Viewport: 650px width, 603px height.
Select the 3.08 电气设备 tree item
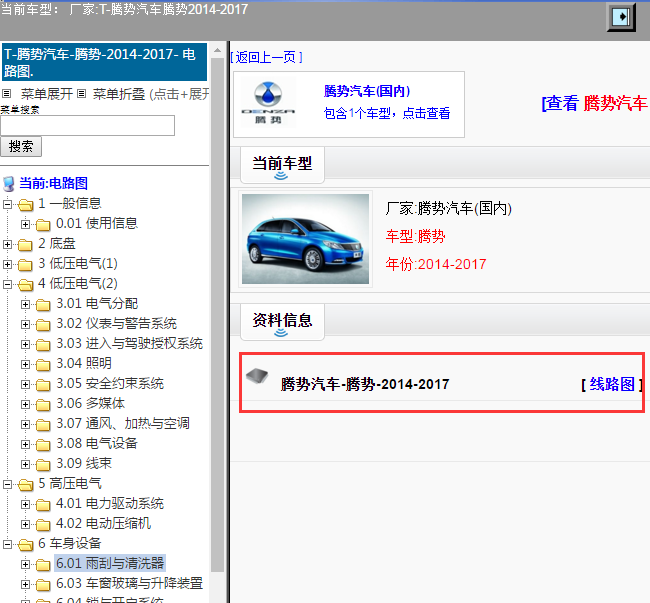(x=97, y=444)
